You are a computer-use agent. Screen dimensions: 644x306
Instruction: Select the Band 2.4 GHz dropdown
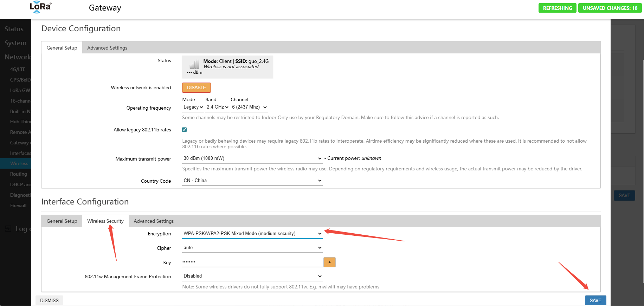coord(217,107)
